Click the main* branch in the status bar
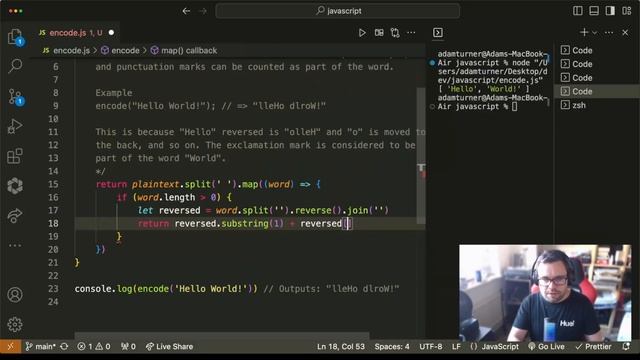640x360 pixels. coord(40,347)
